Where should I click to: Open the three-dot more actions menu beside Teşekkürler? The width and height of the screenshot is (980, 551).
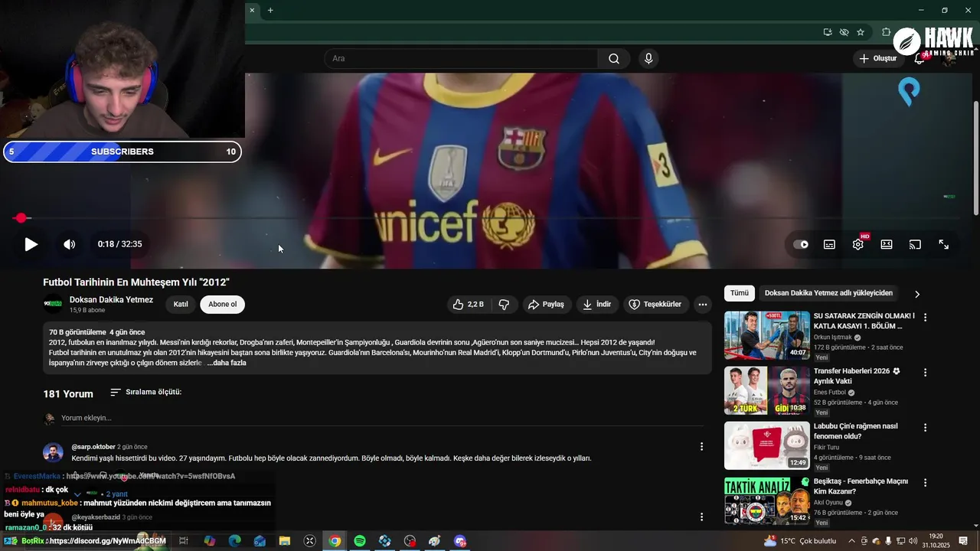coord(703,305)
